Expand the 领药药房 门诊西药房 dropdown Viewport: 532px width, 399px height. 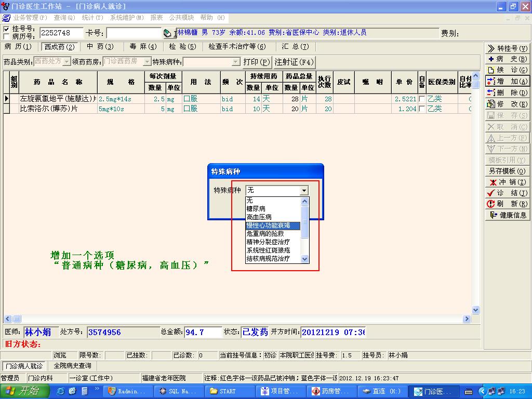[147, 61]
